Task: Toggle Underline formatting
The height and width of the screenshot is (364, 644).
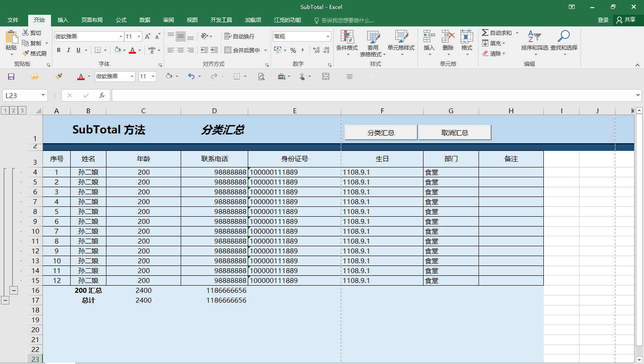Action: click(78, 50)
